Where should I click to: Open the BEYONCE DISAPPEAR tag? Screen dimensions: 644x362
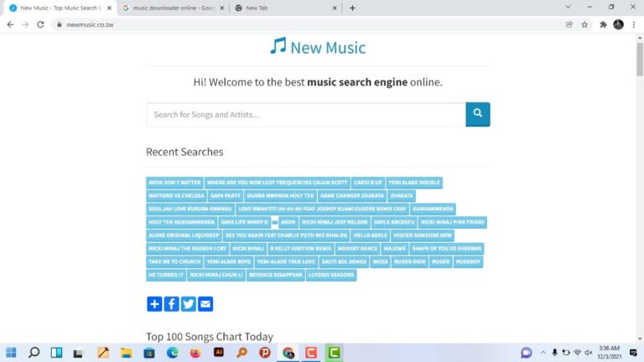[276, 275]
